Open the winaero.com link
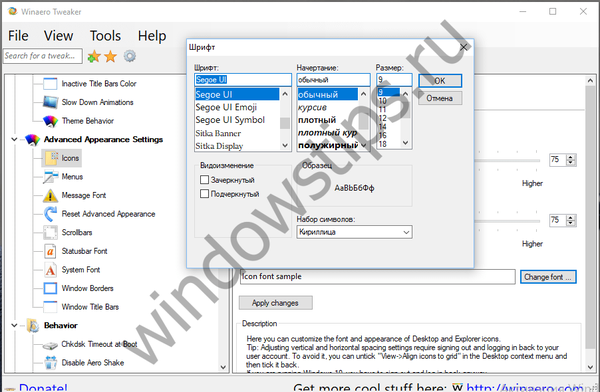This screenshot has width=600, height=392. click(525, 387)
